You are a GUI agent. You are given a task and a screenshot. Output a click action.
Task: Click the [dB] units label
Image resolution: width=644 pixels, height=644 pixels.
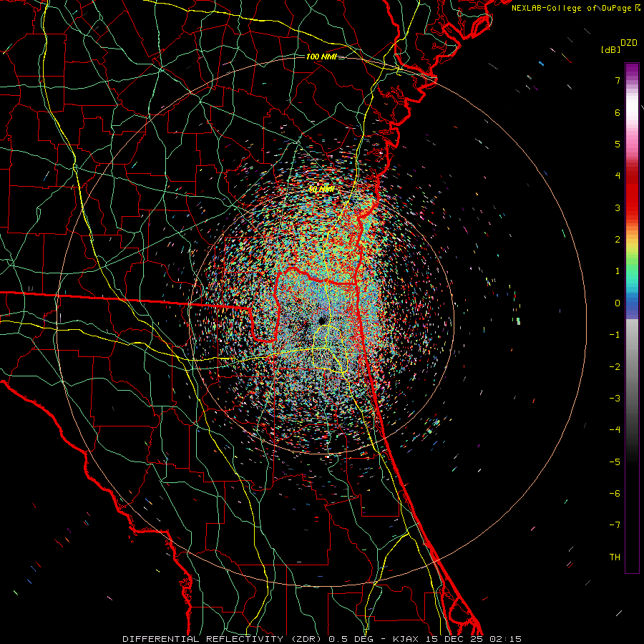611,50
